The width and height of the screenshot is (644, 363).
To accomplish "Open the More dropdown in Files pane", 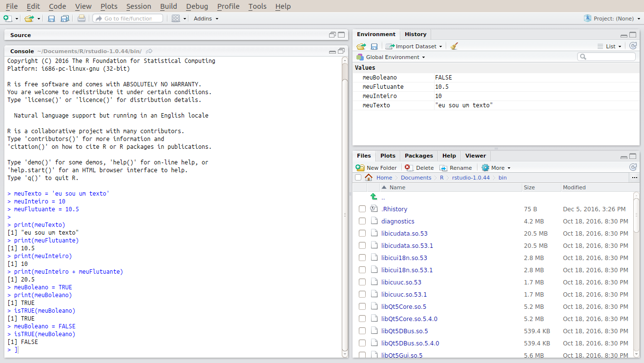I will click(496, 168).
